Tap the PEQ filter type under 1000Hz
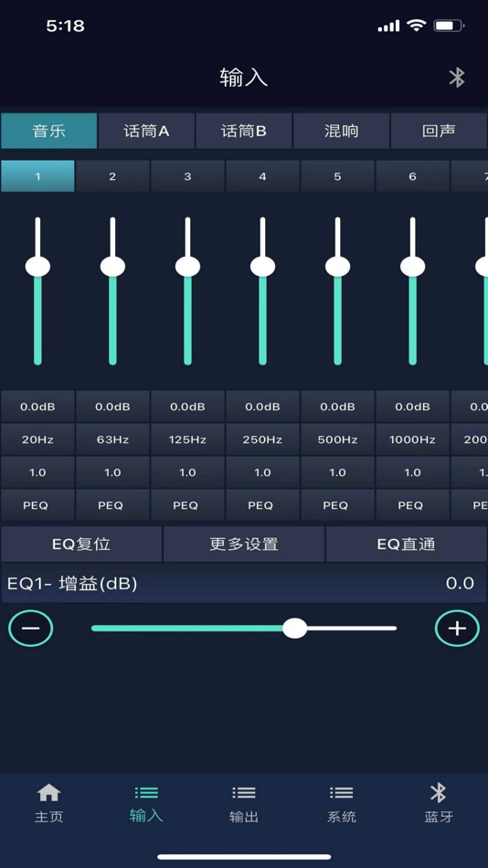 click(413, 505)
